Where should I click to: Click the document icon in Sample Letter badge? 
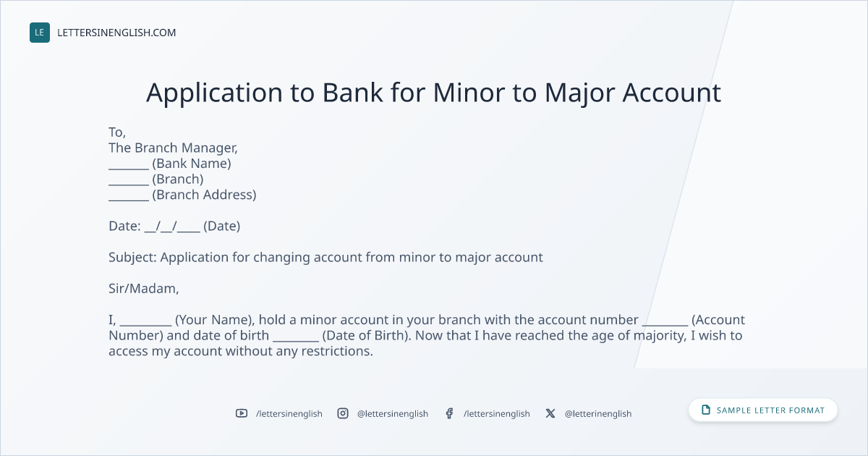pyautogui.click(x=706, y=410)
